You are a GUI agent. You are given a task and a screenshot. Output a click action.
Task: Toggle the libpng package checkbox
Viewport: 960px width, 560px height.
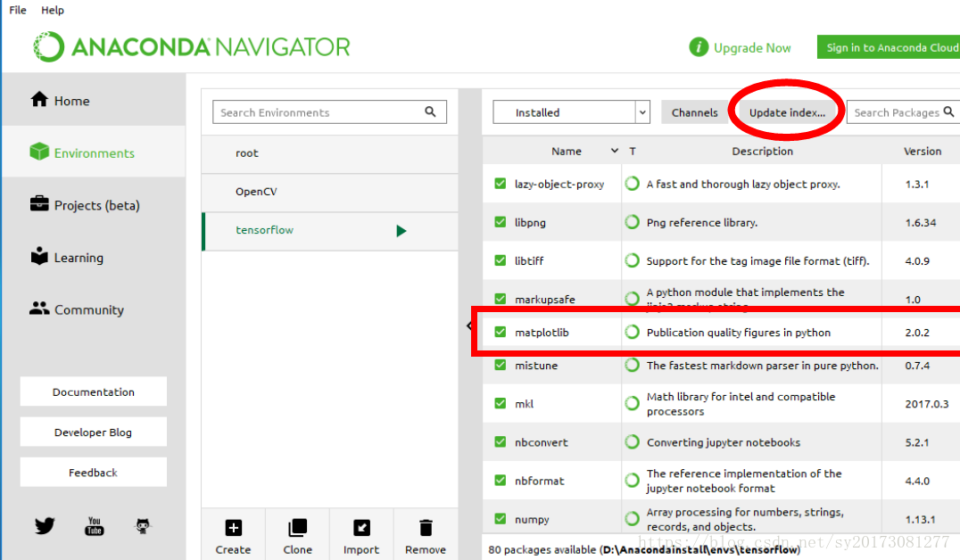pos(501,221)
